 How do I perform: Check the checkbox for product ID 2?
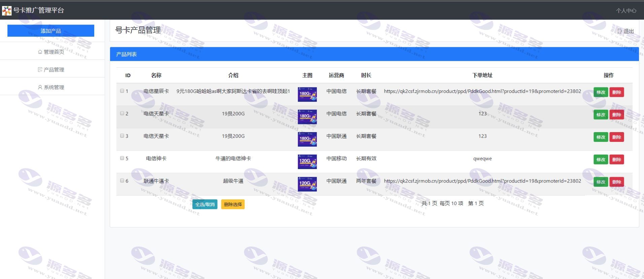(122, 113)
